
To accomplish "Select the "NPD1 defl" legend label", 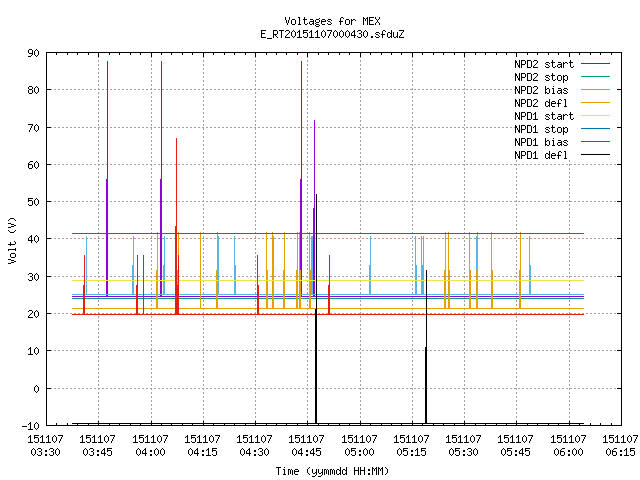I will (541, 156).
